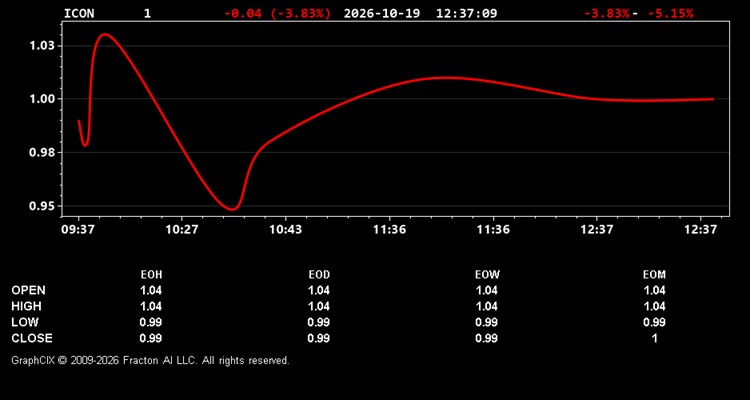Click the LOW value under EOD
This screenshot has height=400, width=750.
pos(319,322)
